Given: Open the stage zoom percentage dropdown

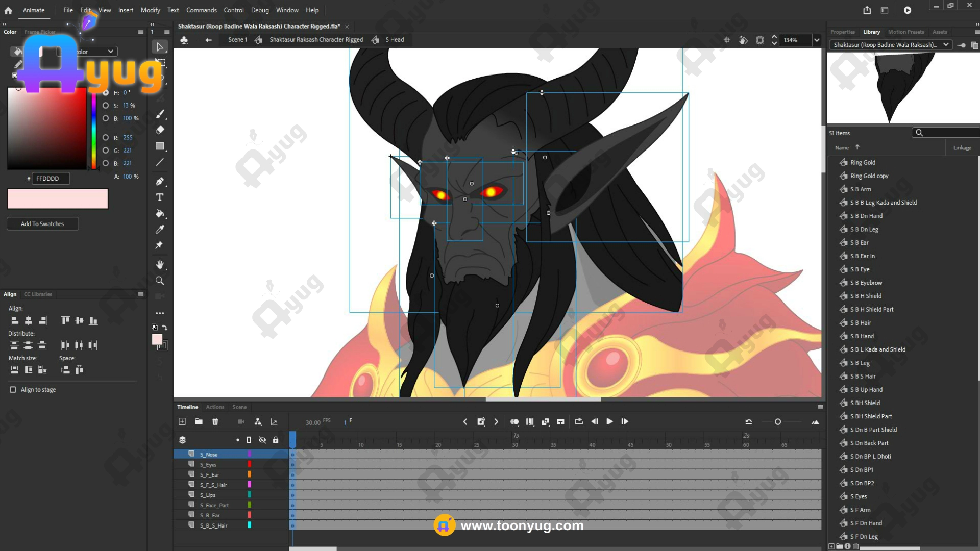Looking at the screenshot, I should click(x=817, y=40).
